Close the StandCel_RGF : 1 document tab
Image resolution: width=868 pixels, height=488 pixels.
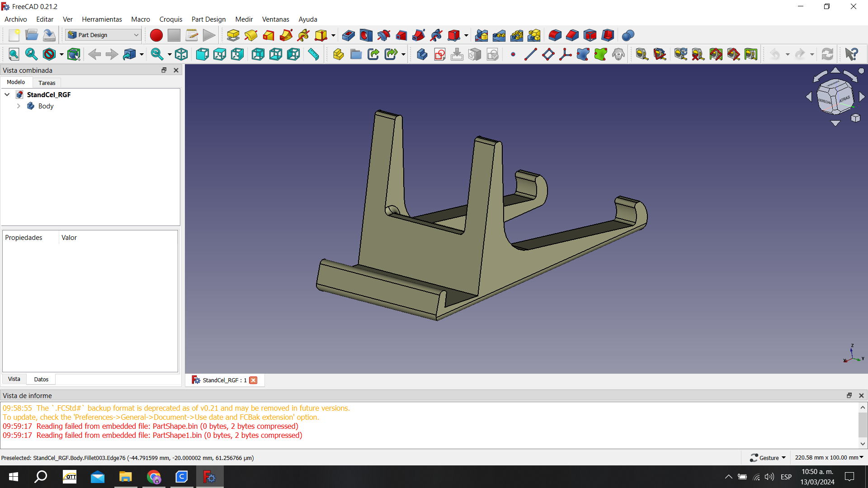tap(254, 380)
